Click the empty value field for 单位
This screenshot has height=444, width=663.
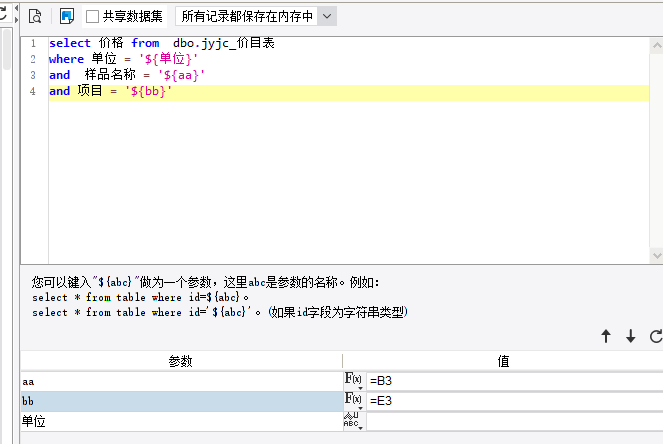tap(515, 421)
